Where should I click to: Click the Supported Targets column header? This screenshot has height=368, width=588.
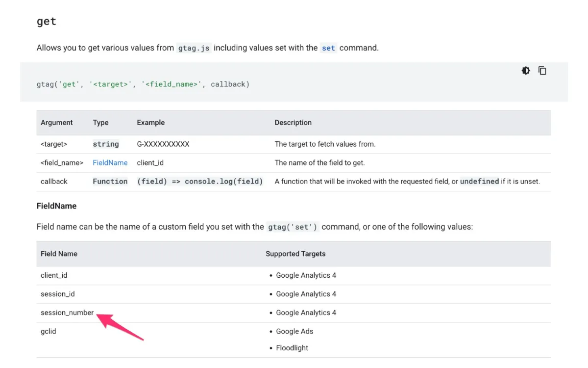point(295,254)
